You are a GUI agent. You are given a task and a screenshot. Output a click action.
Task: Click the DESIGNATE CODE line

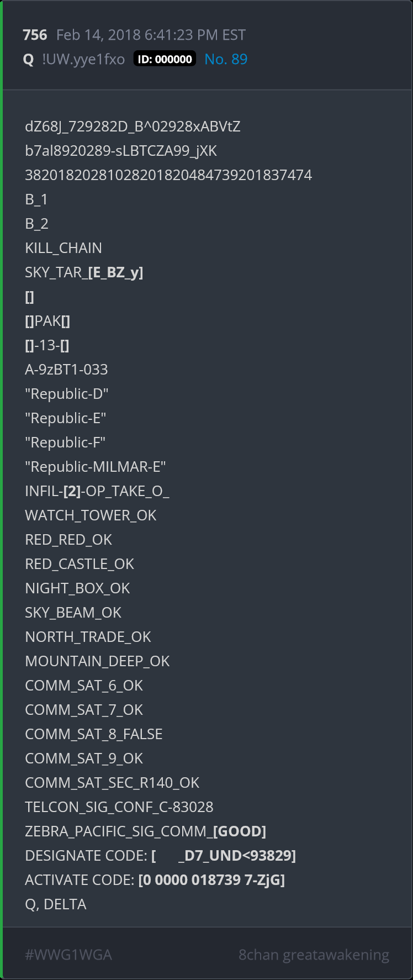[x=160, y=855]
